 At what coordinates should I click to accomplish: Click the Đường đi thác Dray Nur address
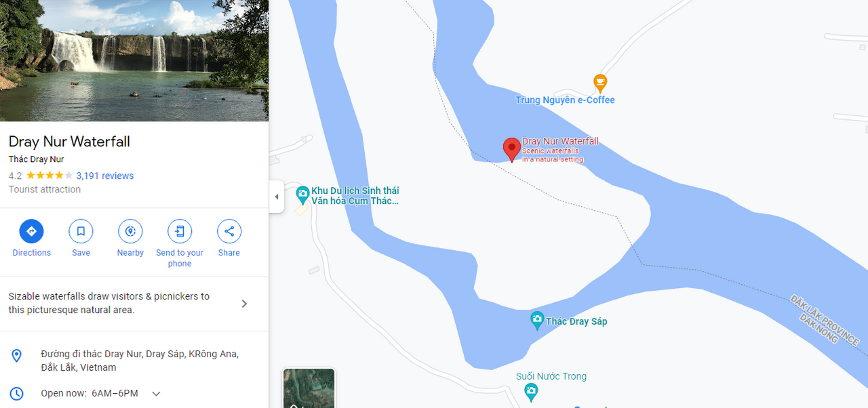[140, 361]
